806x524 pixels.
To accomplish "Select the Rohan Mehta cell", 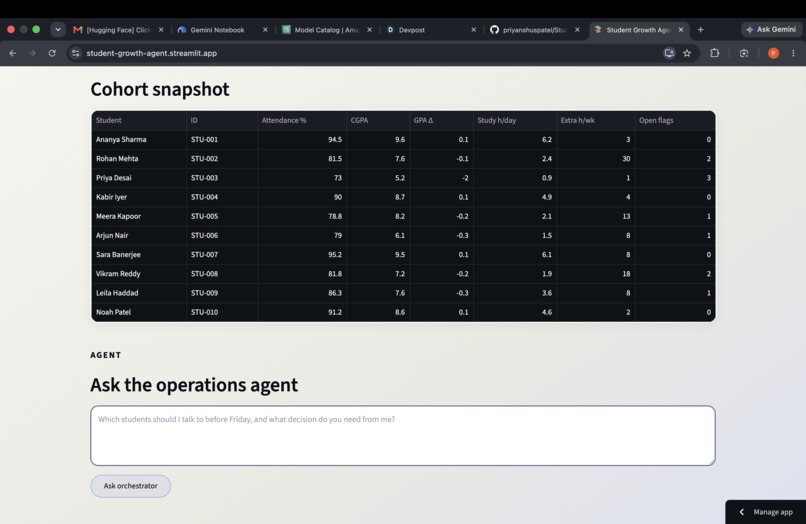I will coord(139,159).
